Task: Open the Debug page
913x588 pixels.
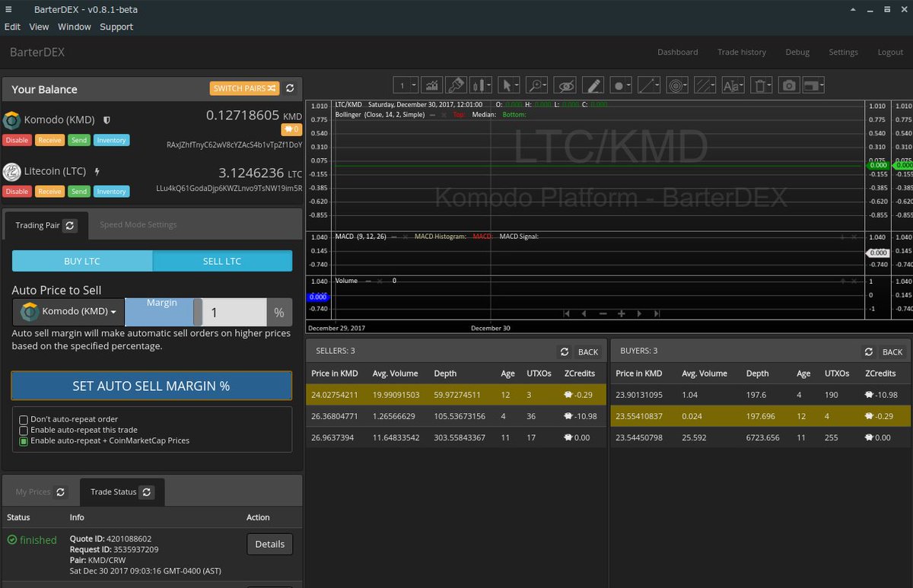Action: [797, 52]
